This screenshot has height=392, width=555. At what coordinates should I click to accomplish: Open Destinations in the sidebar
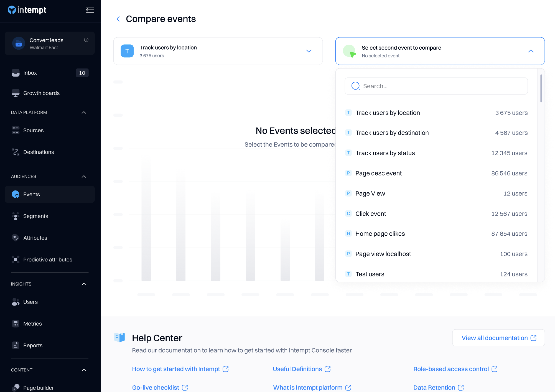pos(39,152)
